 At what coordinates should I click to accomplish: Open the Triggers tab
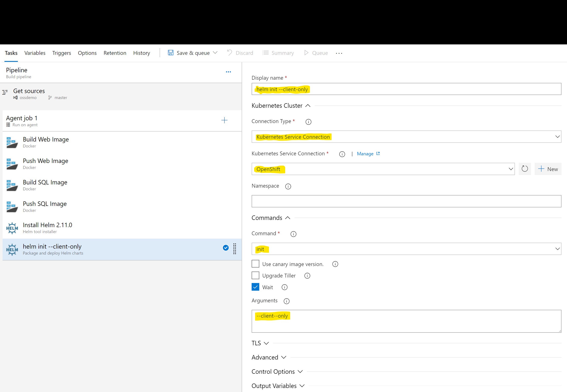(61, 53)
